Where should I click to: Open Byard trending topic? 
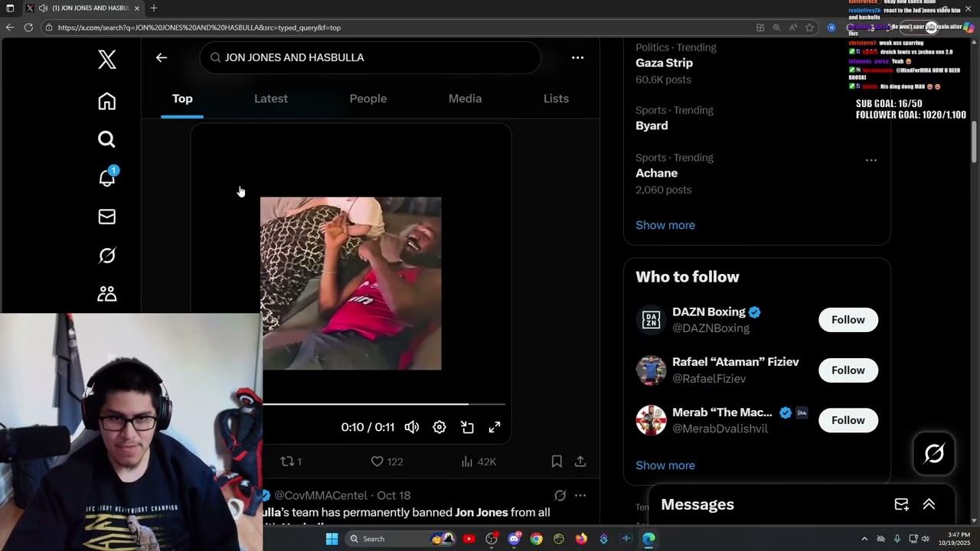[652, 126]
